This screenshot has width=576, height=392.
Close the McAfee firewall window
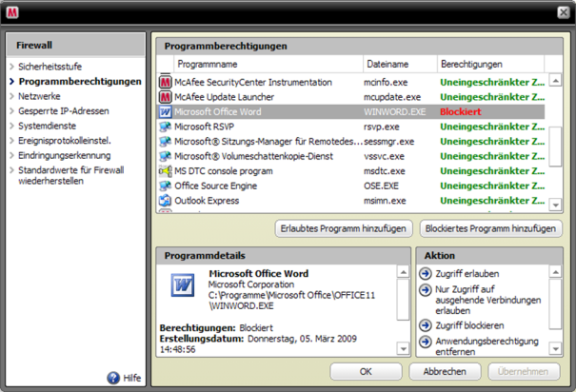(x=564, y=12)
